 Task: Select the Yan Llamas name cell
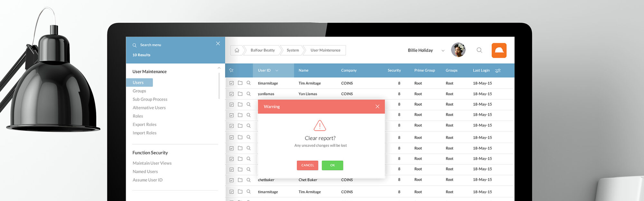click(308, 94)
